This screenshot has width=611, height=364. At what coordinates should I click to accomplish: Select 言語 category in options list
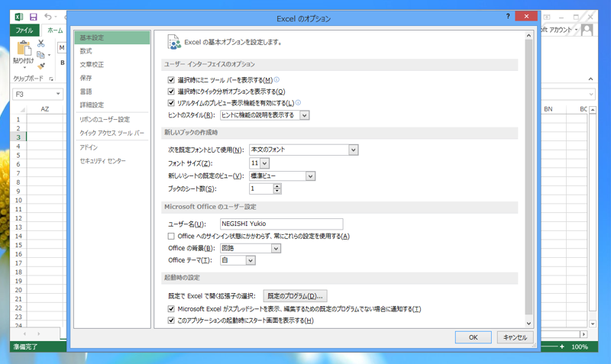[112, 92]
